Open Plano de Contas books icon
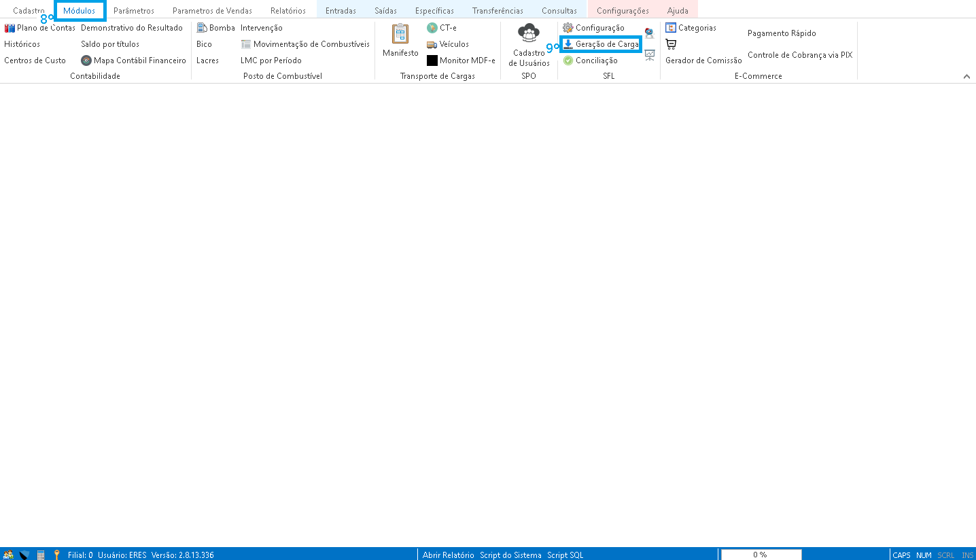The width and height of the screenshot is (976, 560). click(10, 28)
